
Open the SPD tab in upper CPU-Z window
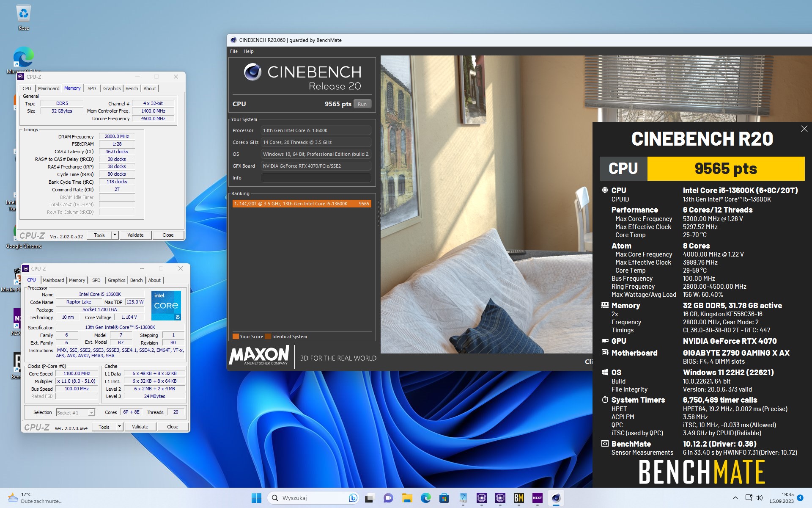coord(92,88)
